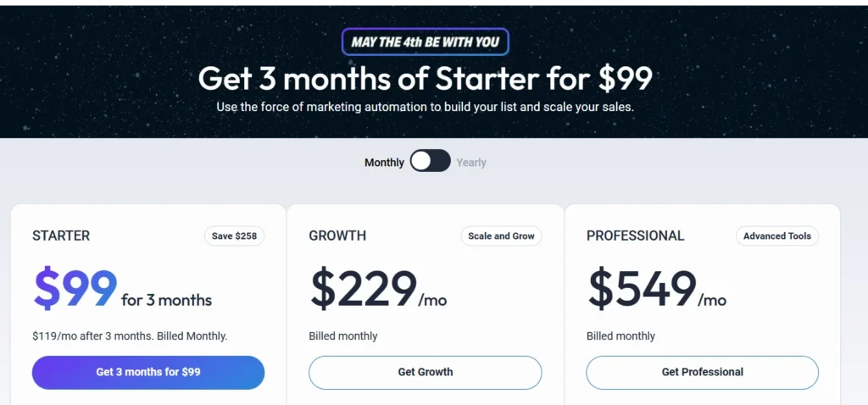The width and height of the screenshot is (868, 405).
Task: Click the Billed monthly text under Growth
Action: pos(343,336)
